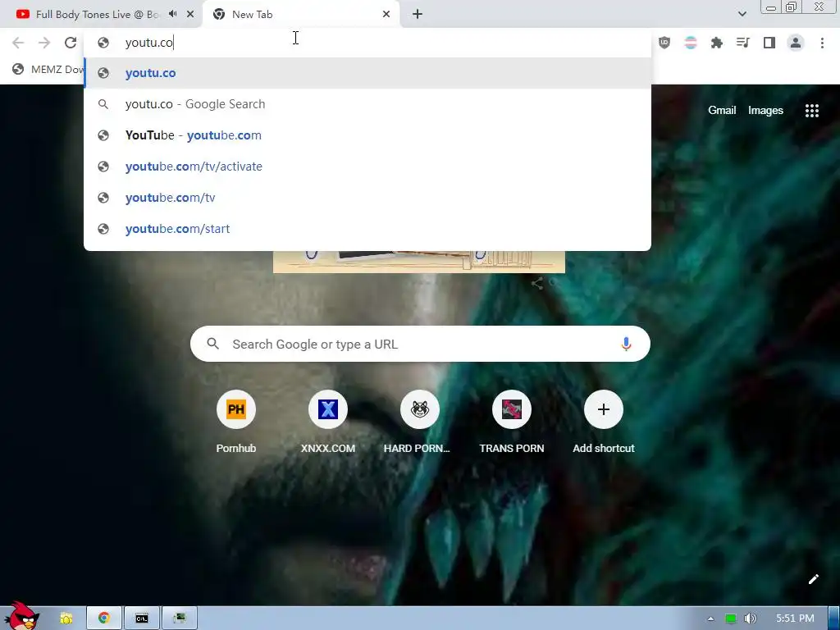Start voice search with microphone
The image size is (840, 630).
[x=626, y=344]
